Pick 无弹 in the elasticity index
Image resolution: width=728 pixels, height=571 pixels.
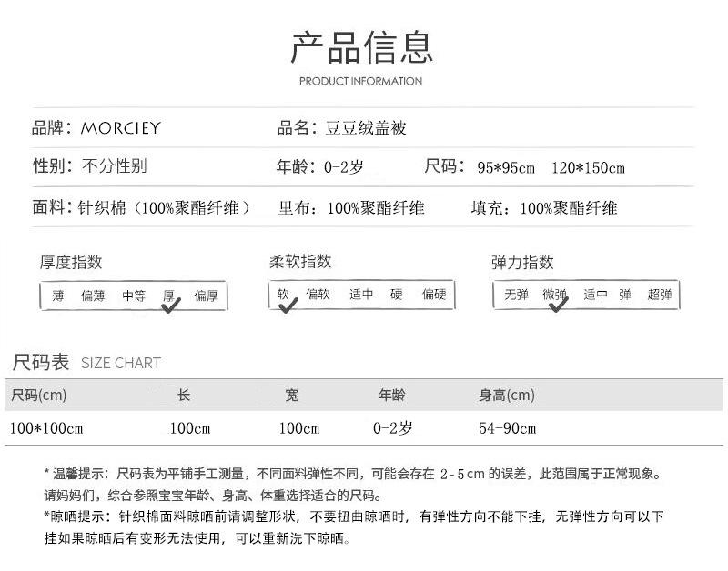[x=516, y=295]
